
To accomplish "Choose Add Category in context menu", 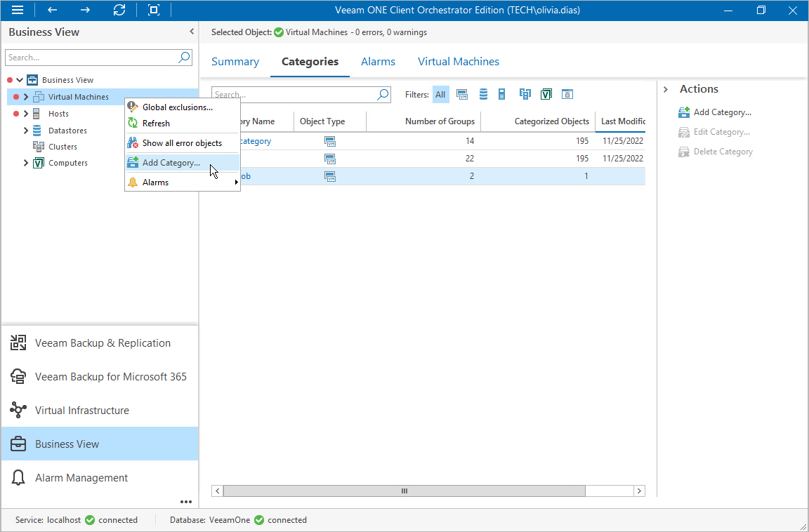I will point(183,162).
